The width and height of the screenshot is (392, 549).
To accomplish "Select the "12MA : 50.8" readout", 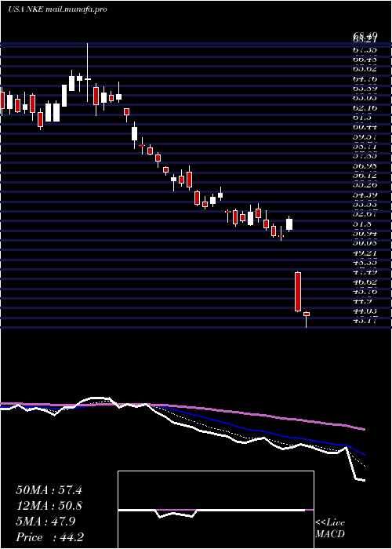I will click(49, 507).
